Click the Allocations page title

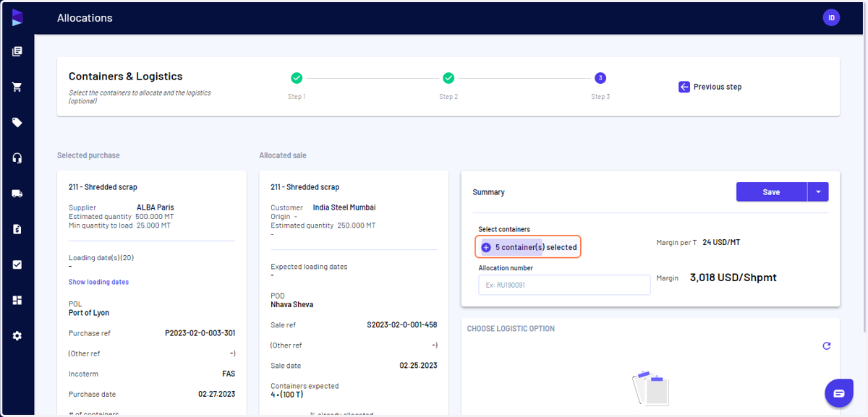tap(85, 17)
